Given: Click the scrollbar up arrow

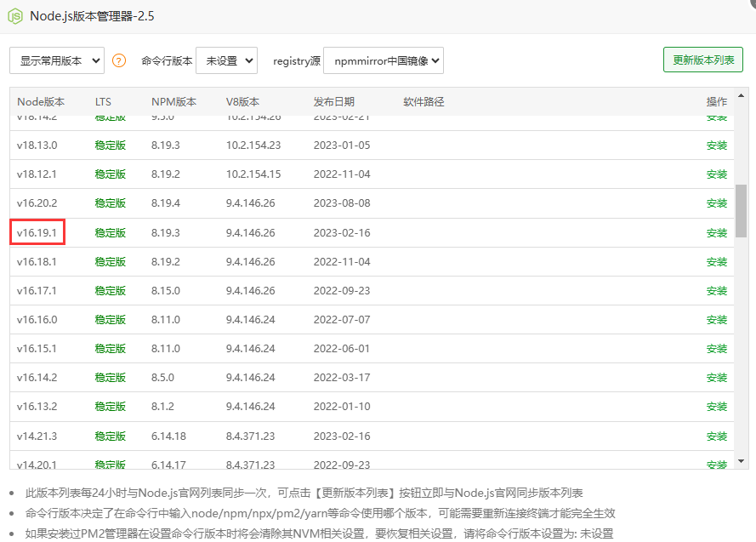Looking at the screenshot, I should (741, 95).
